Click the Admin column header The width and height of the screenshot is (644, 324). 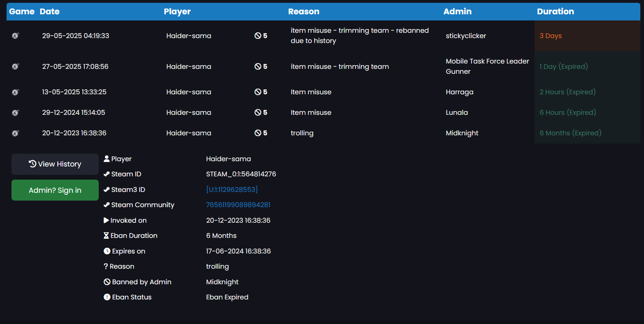[457, 11]
